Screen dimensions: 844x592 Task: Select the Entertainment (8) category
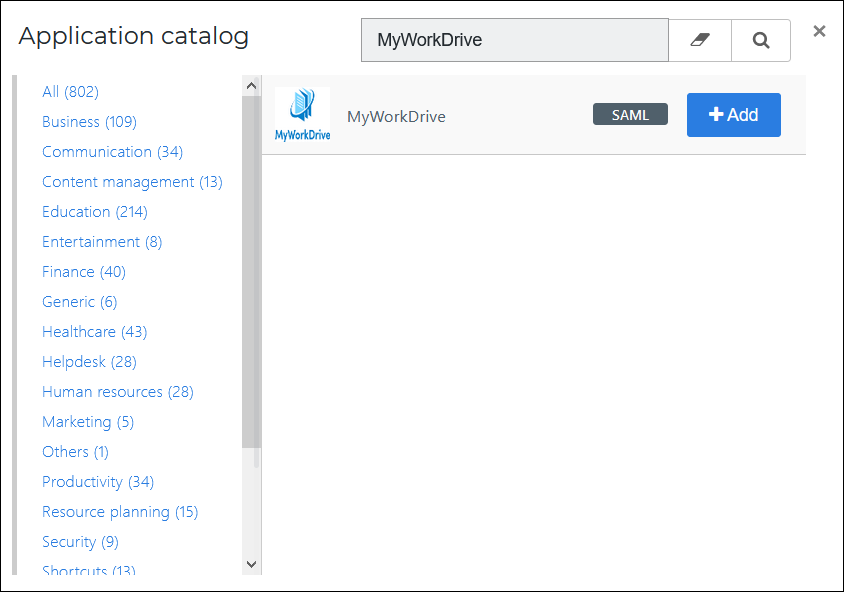[x=102, y=242]
